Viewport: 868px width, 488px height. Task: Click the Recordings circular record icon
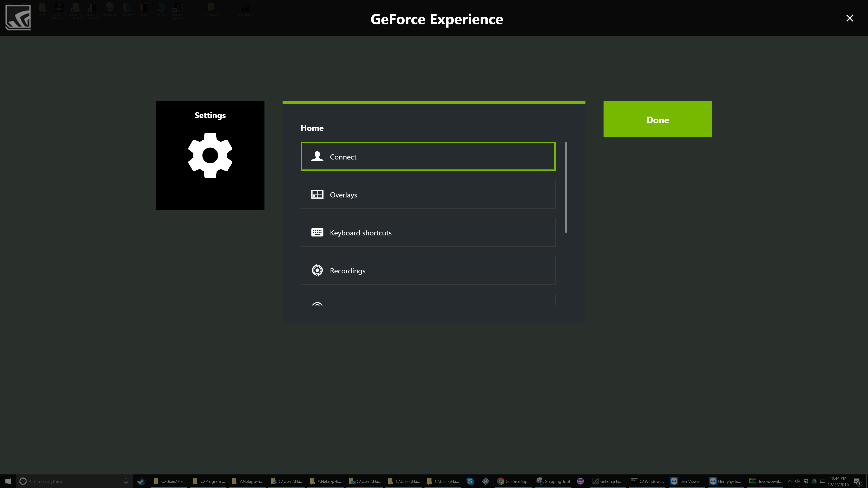point(317,270)
